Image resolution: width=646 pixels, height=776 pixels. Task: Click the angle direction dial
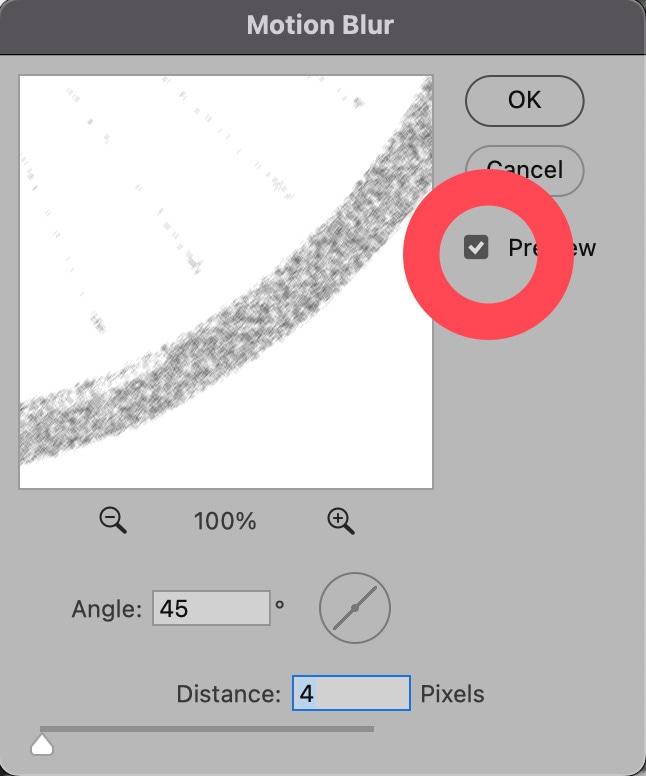355,607
